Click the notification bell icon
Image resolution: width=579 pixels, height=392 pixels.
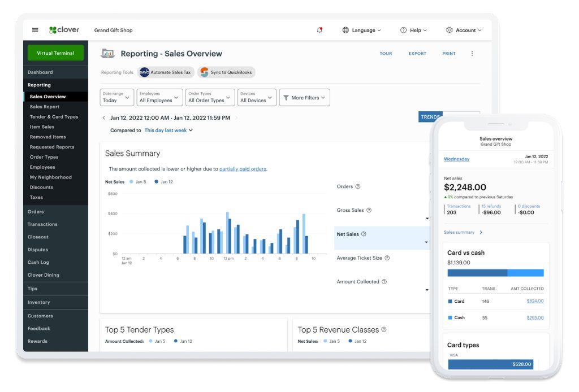[x=320, y=30]
